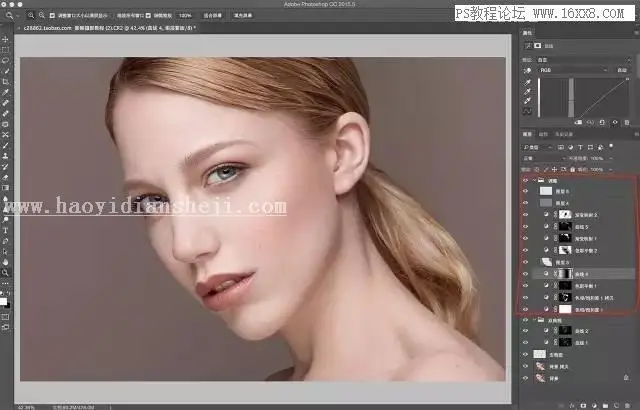This screenshot has height=410, width=640.
Task: Create a new layer icon
Action: coord(617,405)
